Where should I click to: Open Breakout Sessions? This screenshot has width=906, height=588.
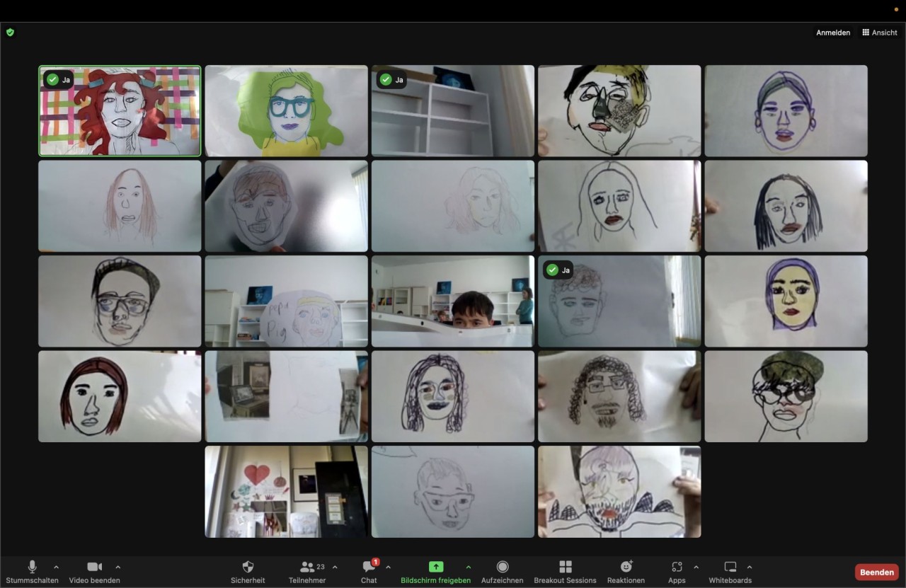565,572
